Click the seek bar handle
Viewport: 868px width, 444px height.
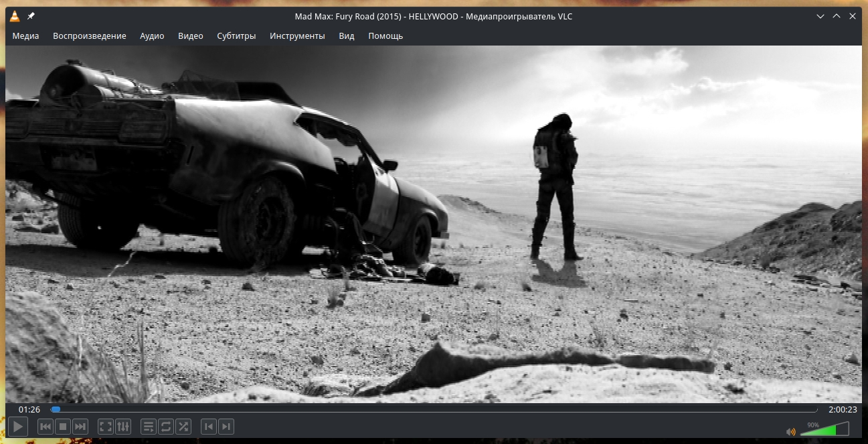[56, 409]
